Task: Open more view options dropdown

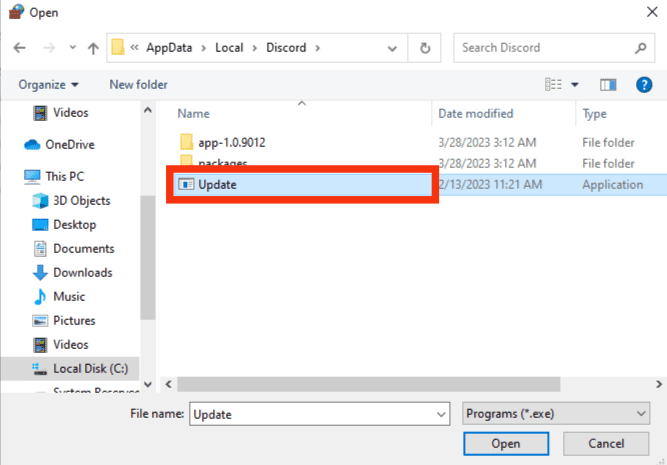Action: point(575,85)
